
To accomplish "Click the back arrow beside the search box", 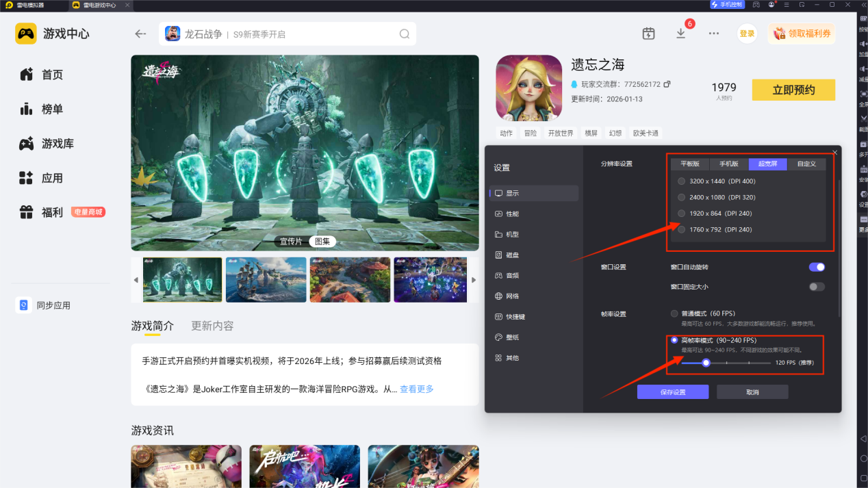I will click(x=140, y=34).
